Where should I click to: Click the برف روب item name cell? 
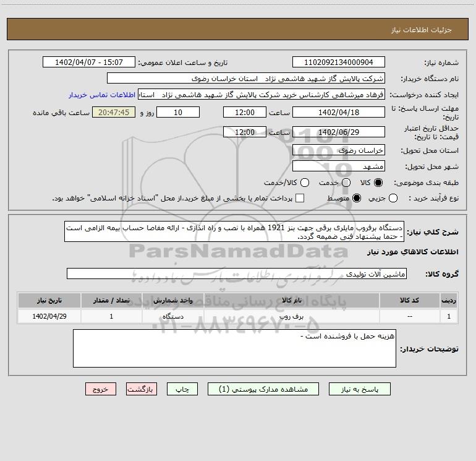tap(291, 316)
